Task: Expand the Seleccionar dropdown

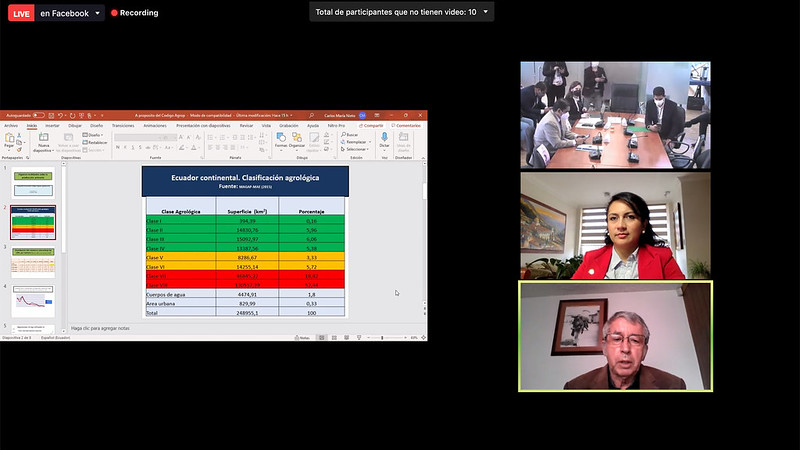Action: 357,149
